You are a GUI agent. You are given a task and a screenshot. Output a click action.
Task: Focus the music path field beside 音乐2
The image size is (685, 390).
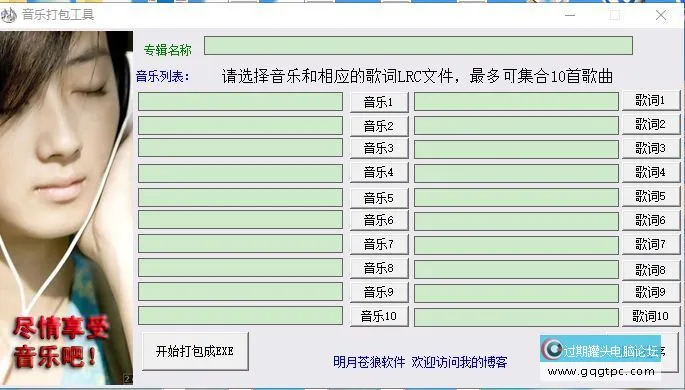[x=240, y=126]
